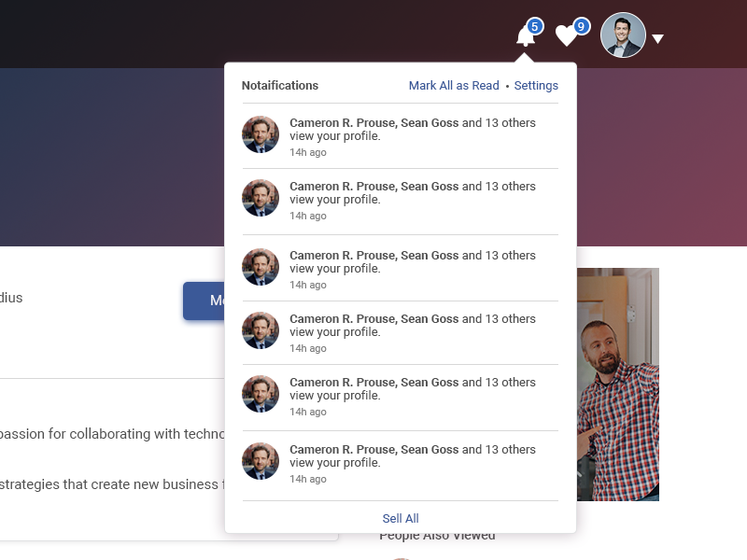
Task: Open the notifications bell icon
Action: (526, 35)
